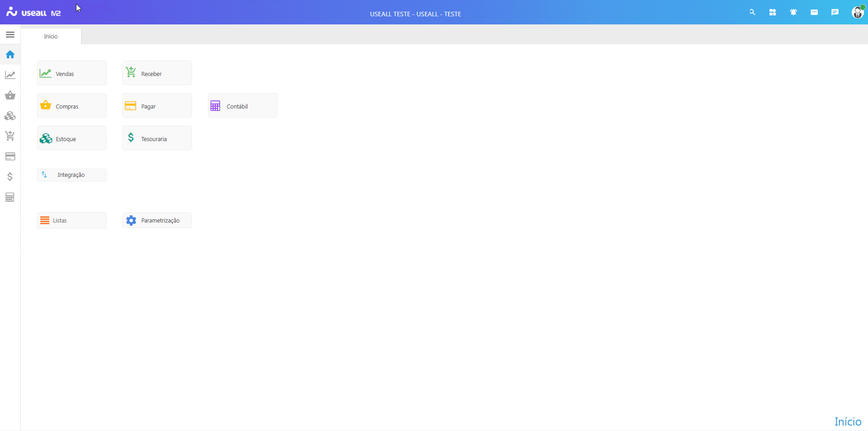The height and width of the screenshot is (431, 868).
Task: Open sales chart icon in sidebar
Action: click(10, 75)
